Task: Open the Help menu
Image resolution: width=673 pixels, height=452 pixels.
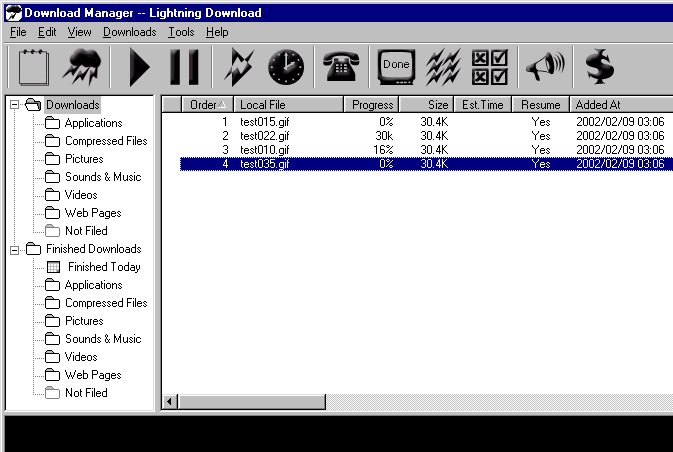Action: point(217,32)
